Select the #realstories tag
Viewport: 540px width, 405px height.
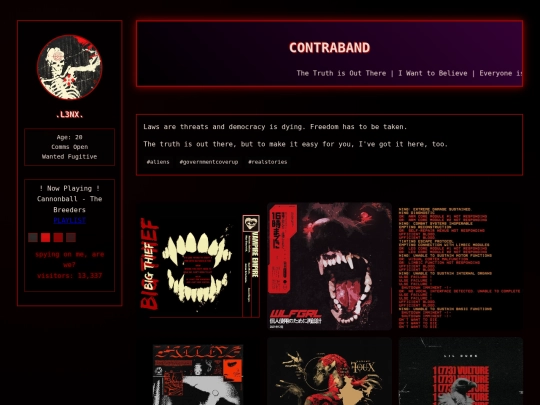coord(268,162)
